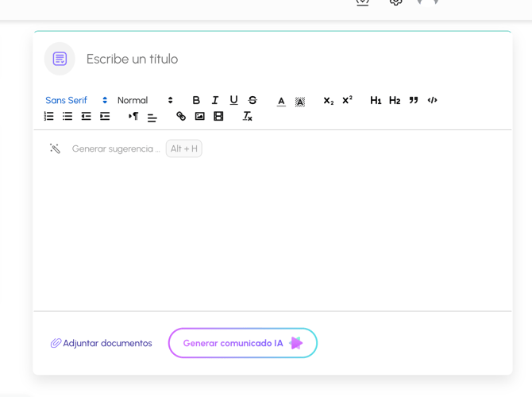Click the document icon beside the title
Image resolution: width=532 pixels, height=397 pixels.
pos(60,59)
